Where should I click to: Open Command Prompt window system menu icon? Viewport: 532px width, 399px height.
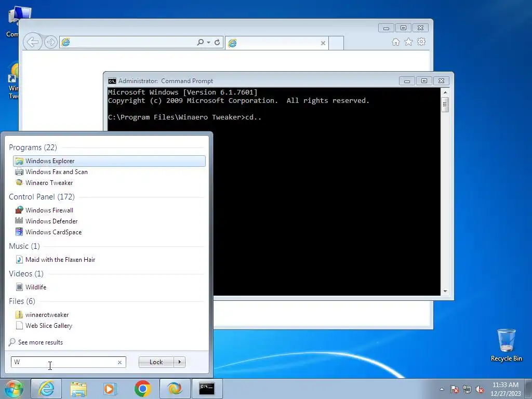[112, 81]
